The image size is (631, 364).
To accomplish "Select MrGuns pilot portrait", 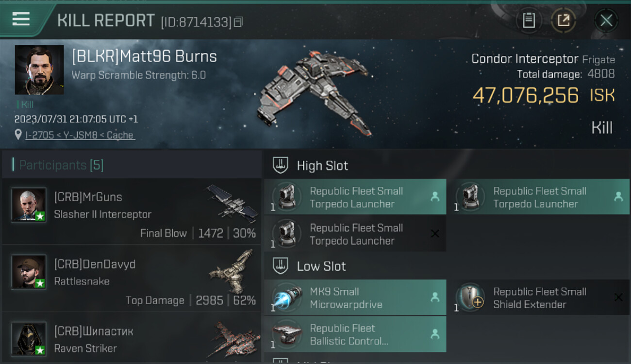I will 29,205.
